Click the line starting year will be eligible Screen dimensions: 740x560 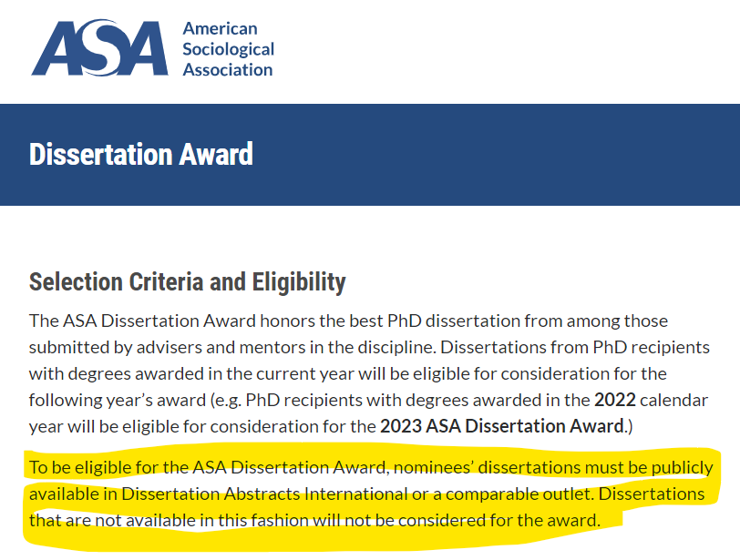pyautogui.click(x=331, y=426)
